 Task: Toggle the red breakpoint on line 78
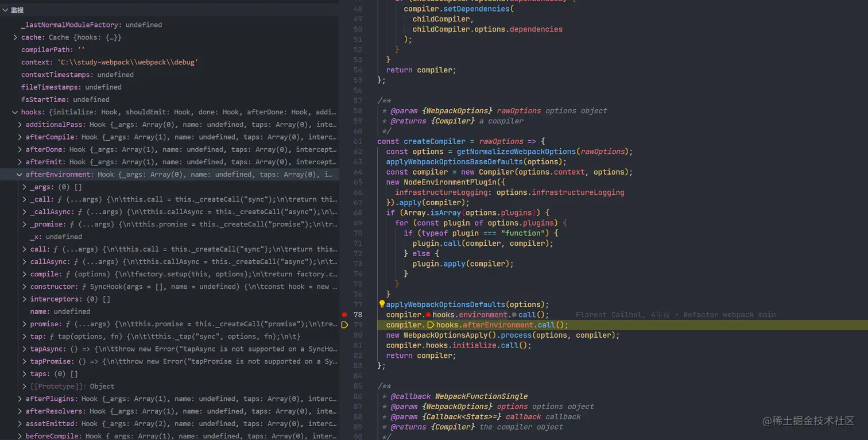click(344, 315)
